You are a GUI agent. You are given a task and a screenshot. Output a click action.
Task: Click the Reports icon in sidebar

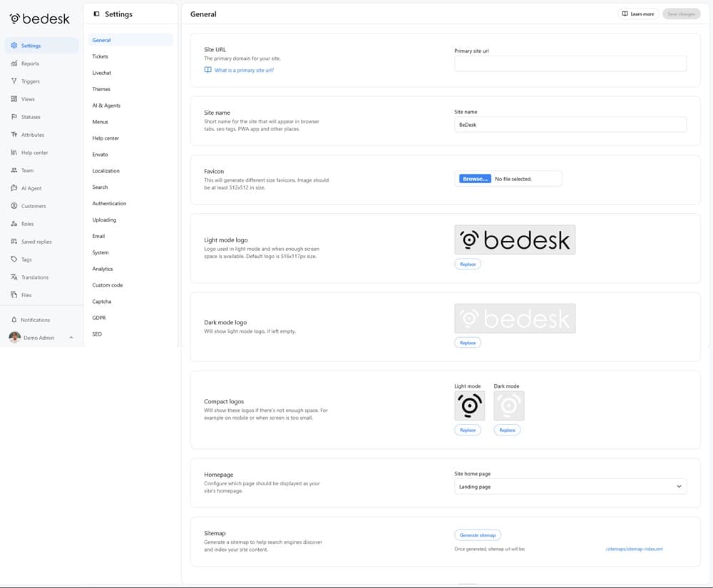tap(14, 63)
